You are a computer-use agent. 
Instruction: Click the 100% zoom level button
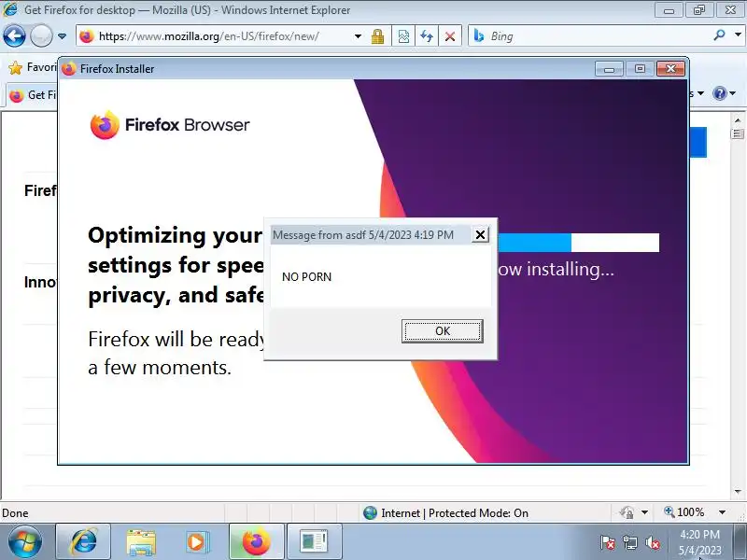tap(684, 512)
